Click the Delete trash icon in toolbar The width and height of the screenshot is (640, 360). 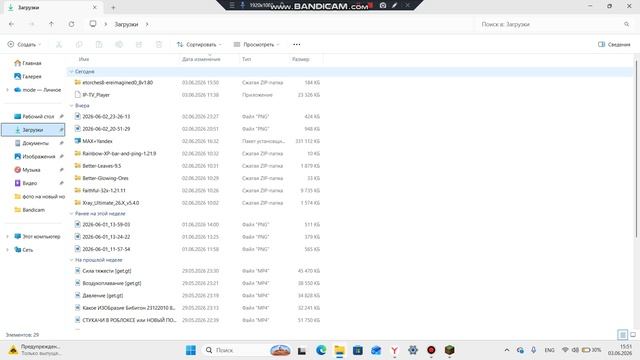[159, 44]
